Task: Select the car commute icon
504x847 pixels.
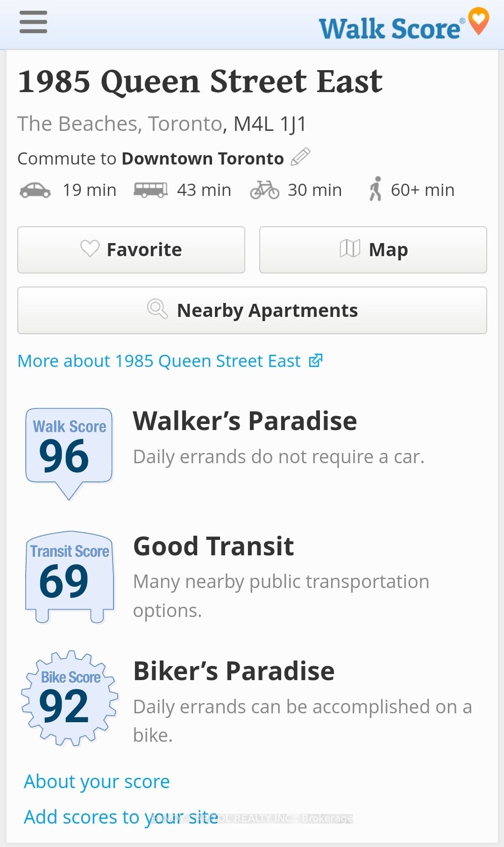Action: [35, 190]
